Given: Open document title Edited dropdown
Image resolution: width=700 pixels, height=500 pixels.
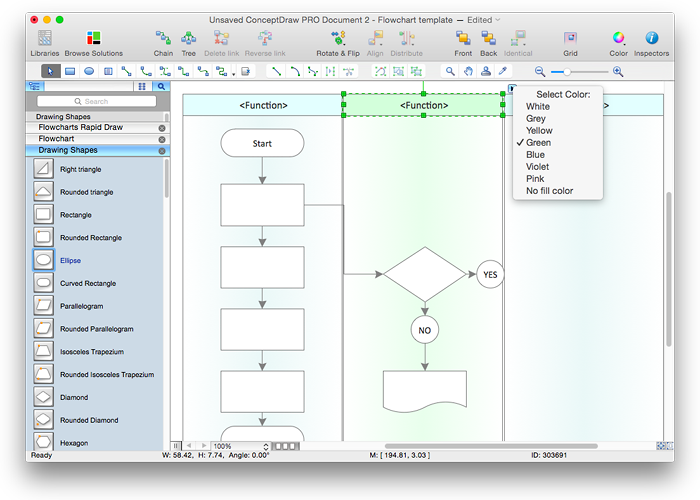Looking at the screenshot, I should (x=484, y=20).
